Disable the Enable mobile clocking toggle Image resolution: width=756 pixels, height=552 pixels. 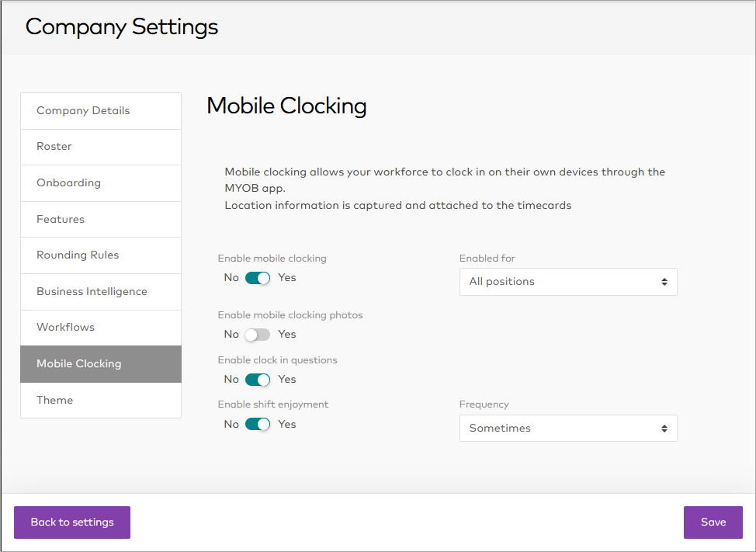tap(258, 278)
